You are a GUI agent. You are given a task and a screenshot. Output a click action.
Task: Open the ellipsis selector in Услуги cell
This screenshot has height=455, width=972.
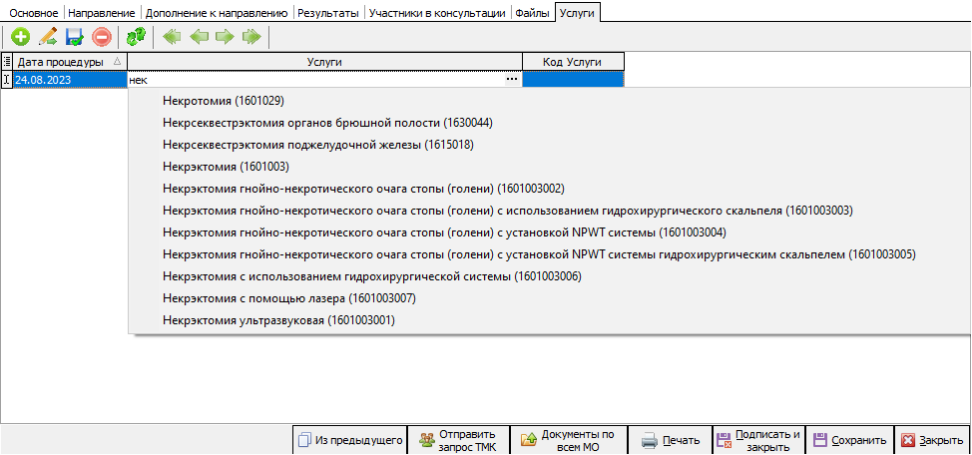point(512,79)
